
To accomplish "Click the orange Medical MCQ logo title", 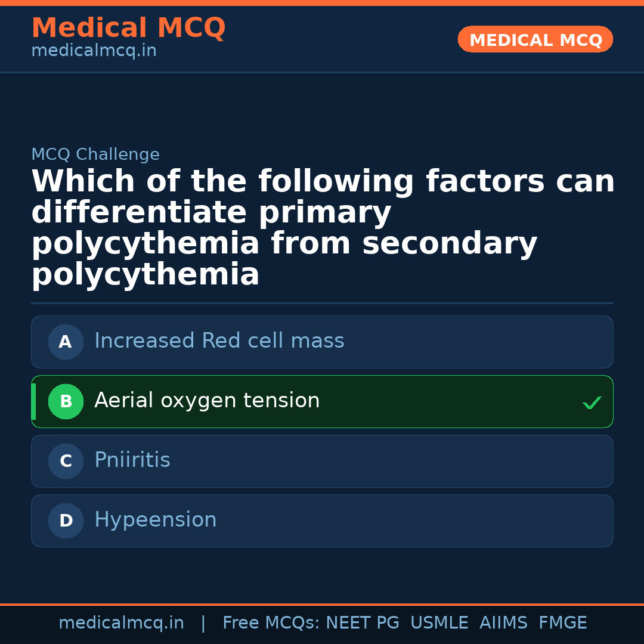I will (x=128, y=28).
